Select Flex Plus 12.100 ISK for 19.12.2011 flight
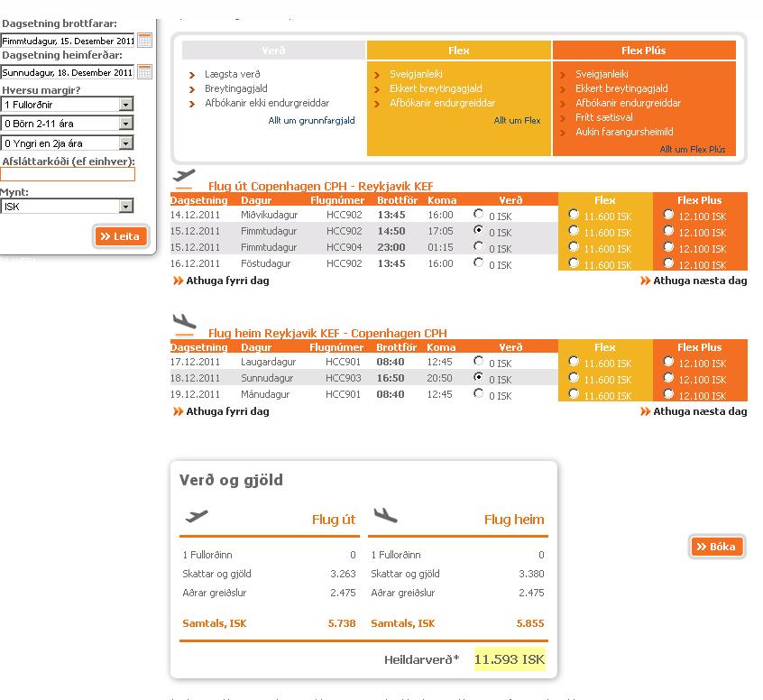763x700 pixels. [668, 393]
